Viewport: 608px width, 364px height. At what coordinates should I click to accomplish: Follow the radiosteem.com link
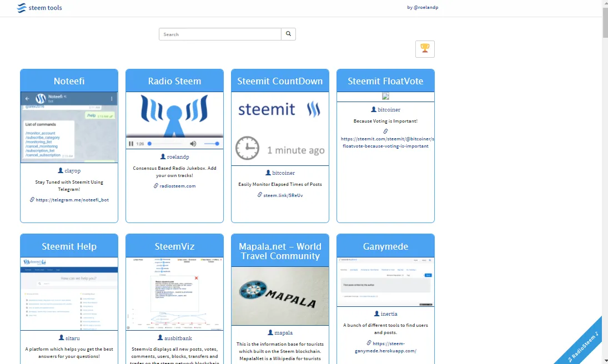(x=178, y=186)
